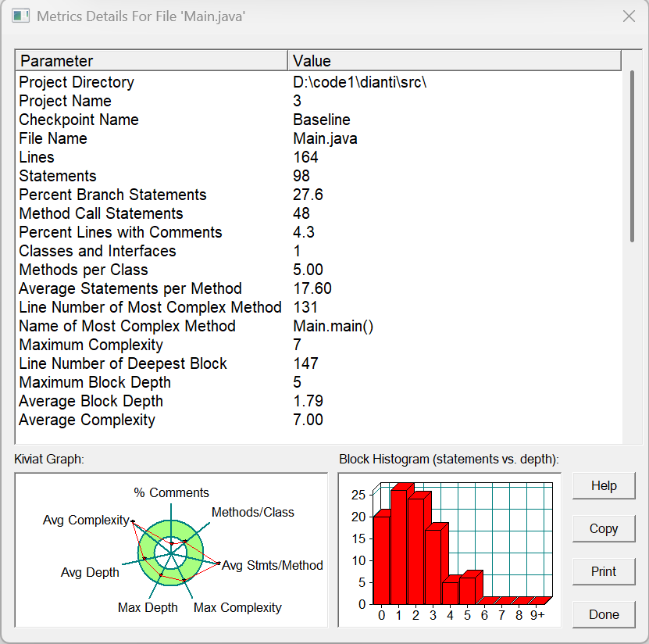Image resolution: width=649 pixels, height=644 pixels.
Task: Select Classes and Interfaces row
Action: coord(319,251)
